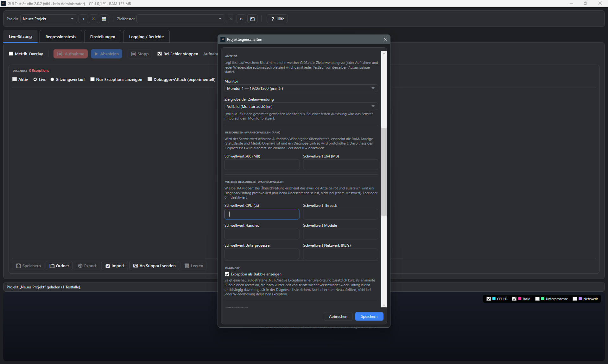The height and width of the screenshot is (364, 608).
Task: Open the Einstellungen tab
Action: [x=103, y=37]
